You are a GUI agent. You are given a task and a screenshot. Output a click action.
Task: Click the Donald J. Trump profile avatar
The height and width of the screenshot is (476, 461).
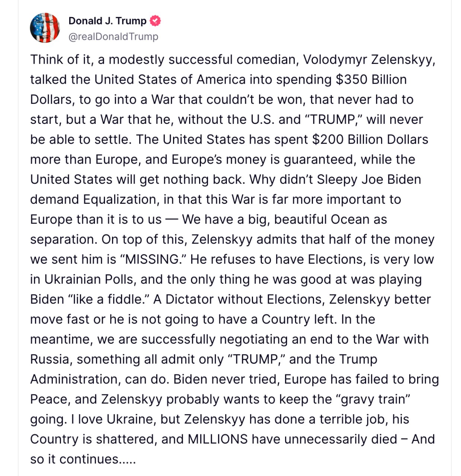pos(45,28)
